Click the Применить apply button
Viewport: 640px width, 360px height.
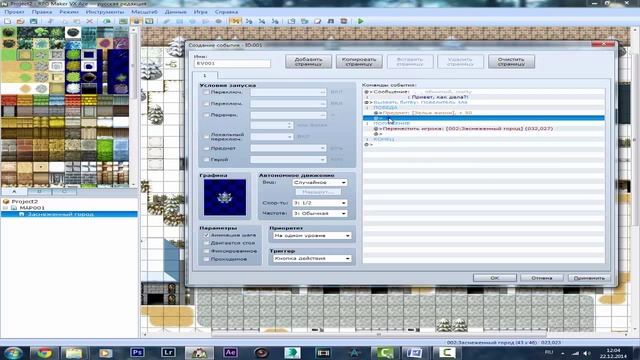[589, 278]
